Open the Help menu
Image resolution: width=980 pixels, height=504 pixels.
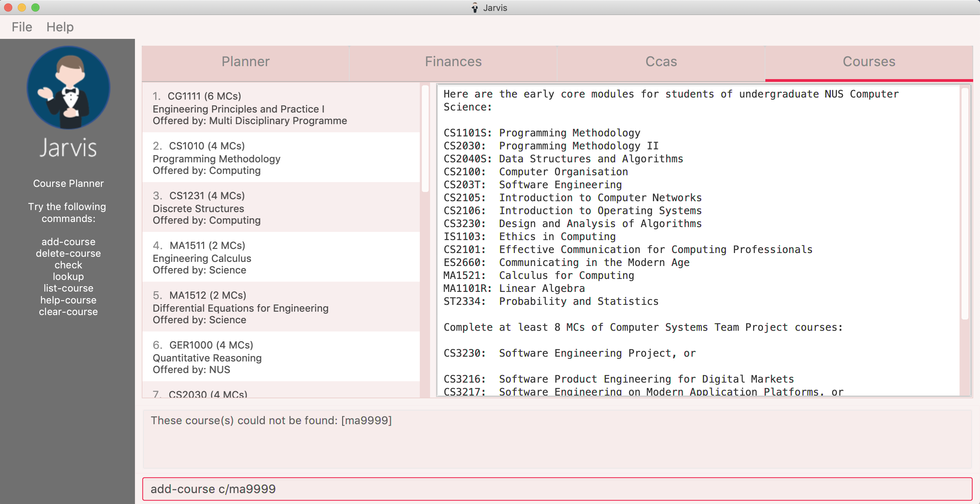(x=60, y=27)
